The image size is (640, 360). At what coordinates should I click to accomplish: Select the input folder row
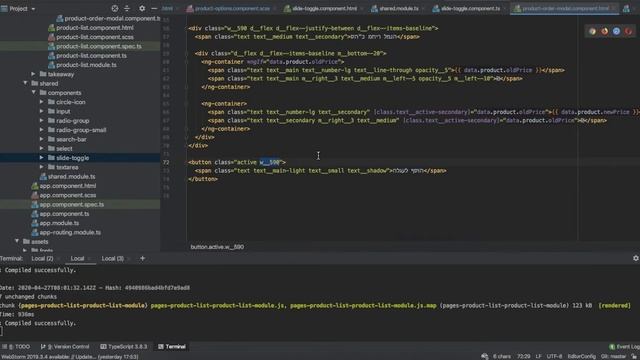pos(80,111)
